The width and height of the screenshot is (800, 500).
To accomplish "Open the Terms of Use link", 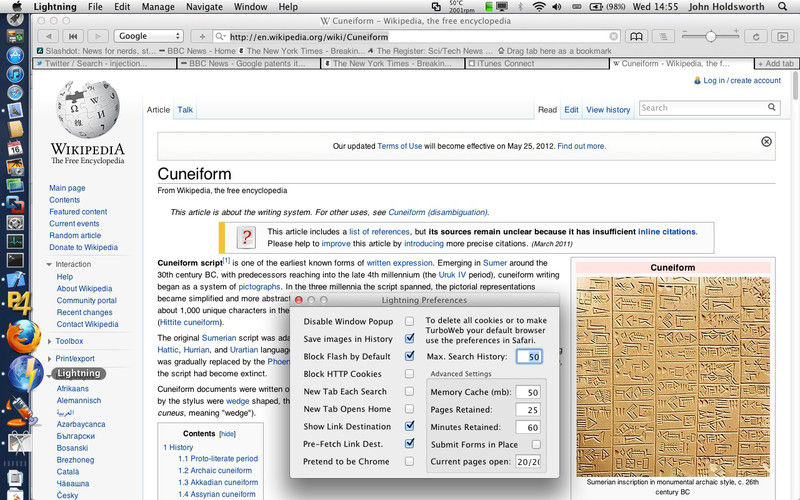I will (399, 146).
